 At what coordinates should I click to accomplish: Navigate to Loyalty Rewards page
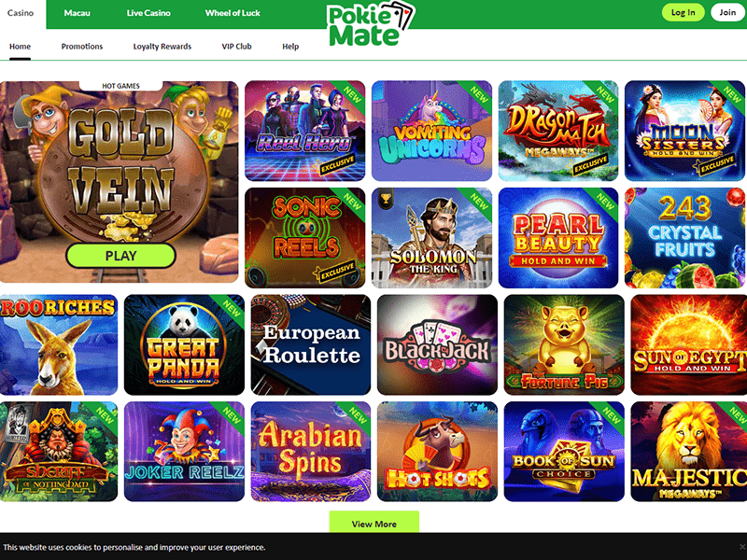162,46
